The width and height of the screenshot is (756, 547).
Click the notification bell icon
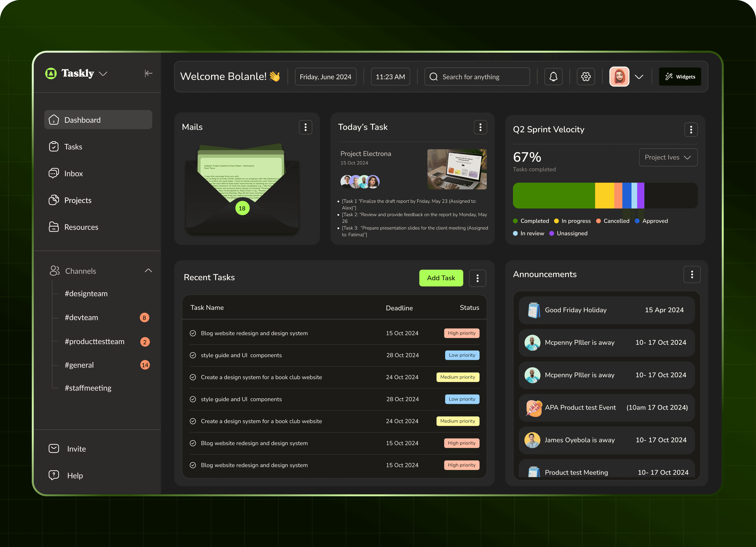pos(553,77)
